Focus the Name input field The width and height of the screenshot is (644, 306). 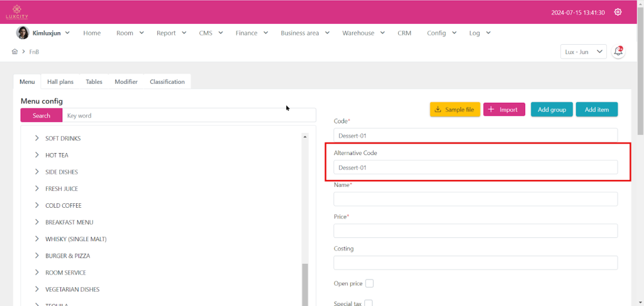point(475,199)
